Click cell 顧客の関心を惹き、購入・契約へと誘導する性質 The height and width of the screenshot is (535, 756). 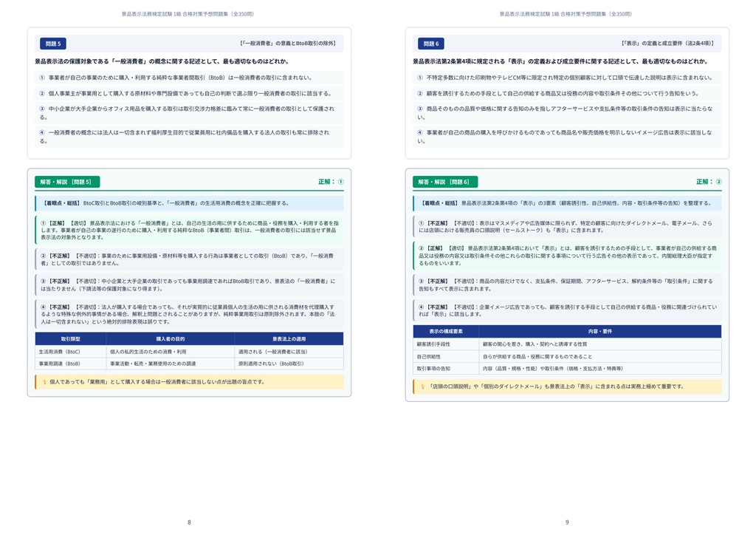[599, 344]
